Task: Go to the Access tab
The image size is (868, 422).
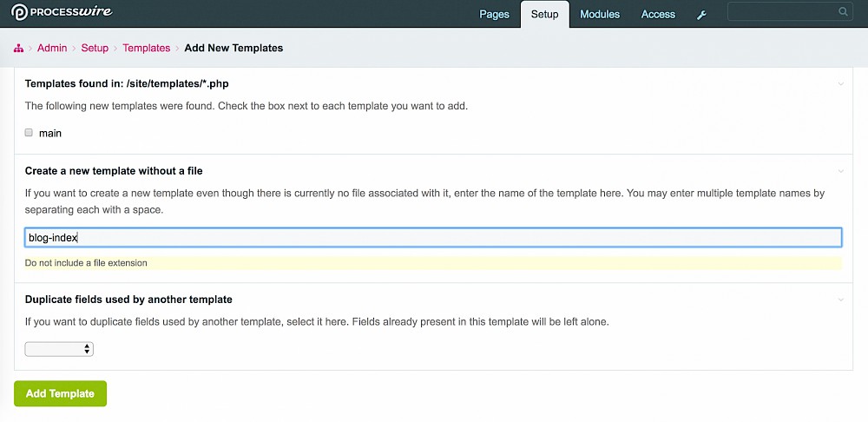Action: click(658, 15)
